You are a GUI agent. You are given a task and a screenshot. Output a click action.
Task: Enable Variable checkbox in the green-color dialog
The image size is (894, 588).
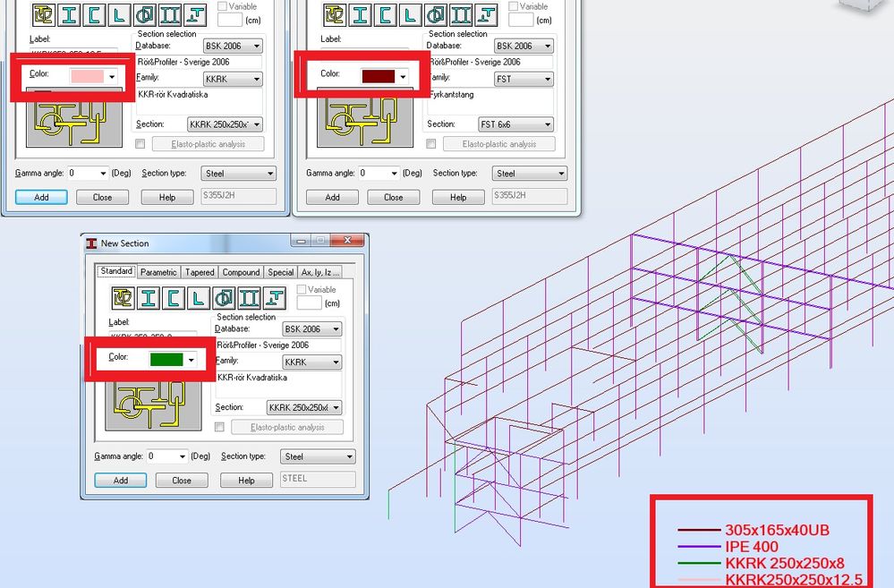(302, 289)
